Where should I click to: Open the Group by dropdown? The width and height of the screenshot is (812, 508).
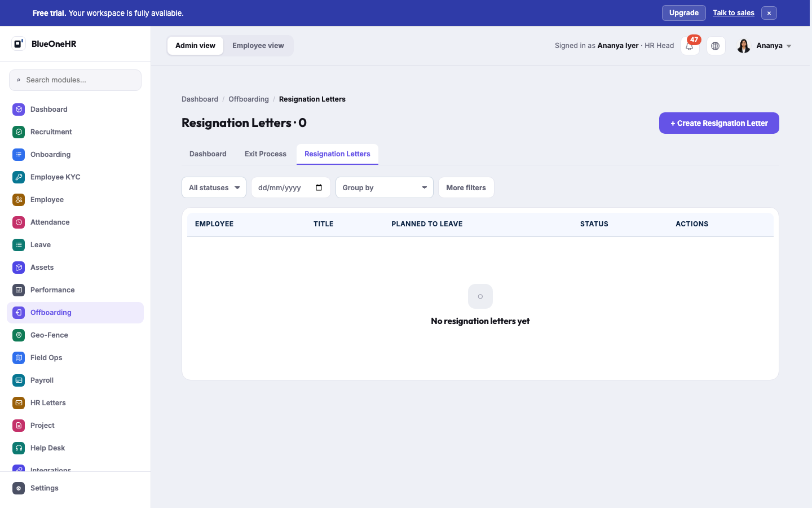(385, 187)
